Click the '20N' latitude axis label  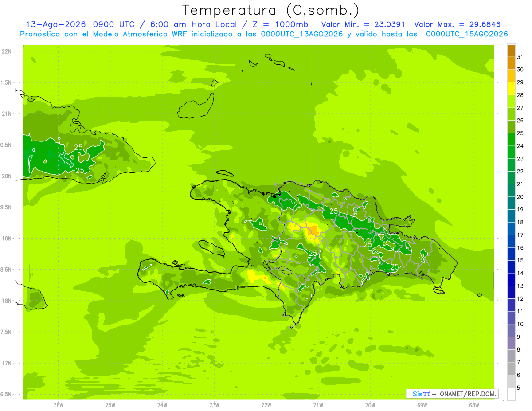pyautogui.click(x=7, y=176)
